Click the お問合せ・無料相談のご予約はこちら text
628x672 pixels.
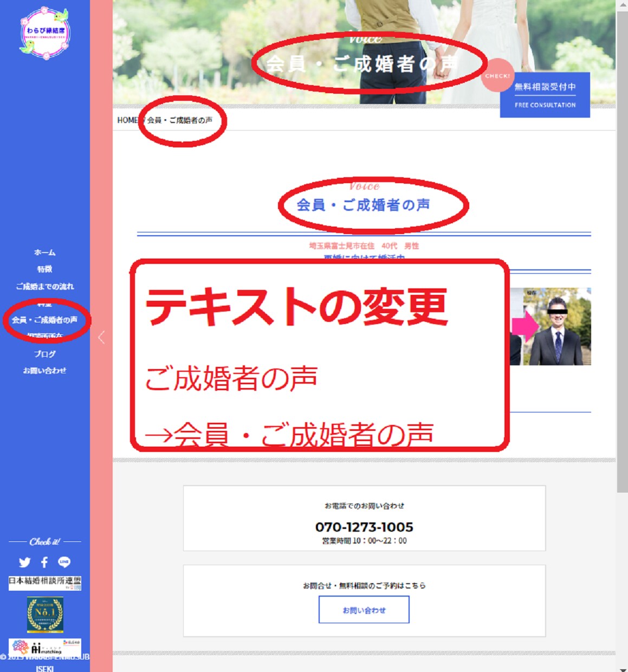coord(364,585)
